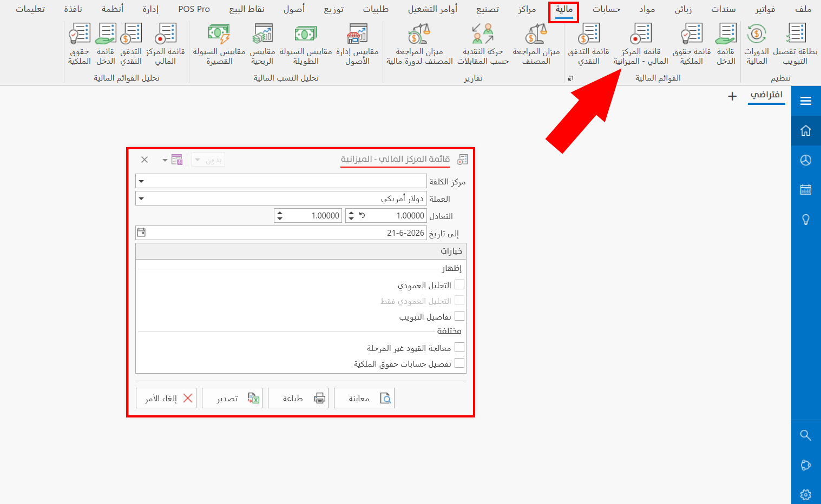Image resolution: width=821 pixels, height=504 pixels.
Task: Click stepper on left التعادل value
Action: [x=280, y=215]
